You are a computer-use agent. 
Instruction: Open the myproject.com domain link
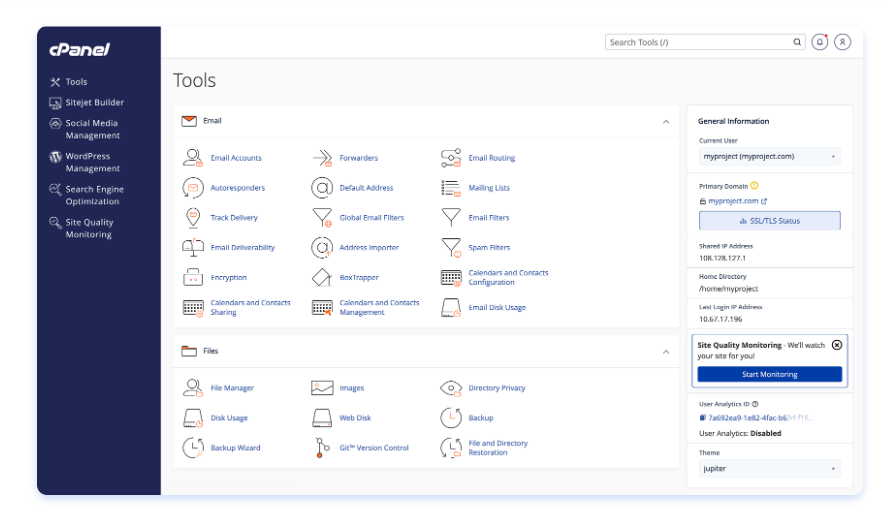(733, 201)
